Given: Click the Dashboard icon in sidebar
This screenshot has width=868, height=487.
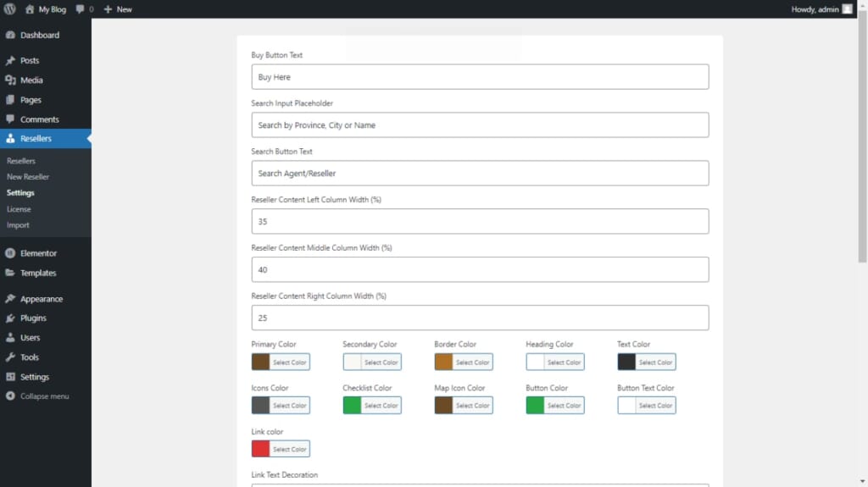Looking at the screenshot, I should coord(10,36).
